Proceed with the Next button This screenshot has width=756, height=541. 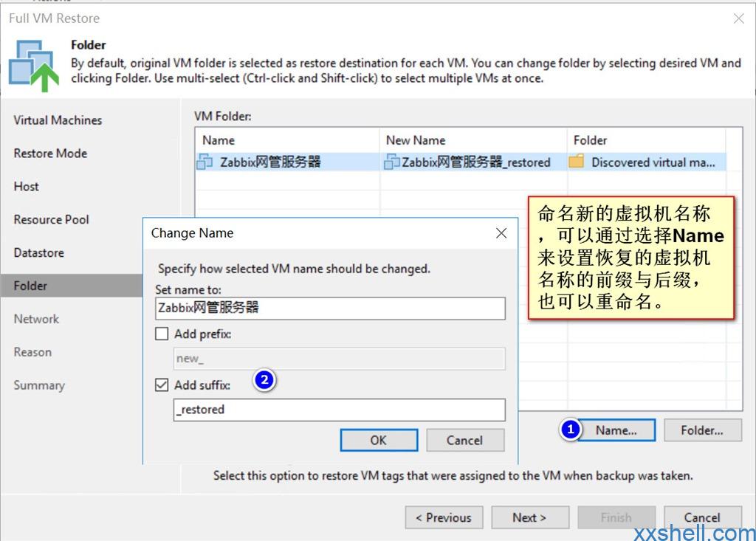pos(530,518)
